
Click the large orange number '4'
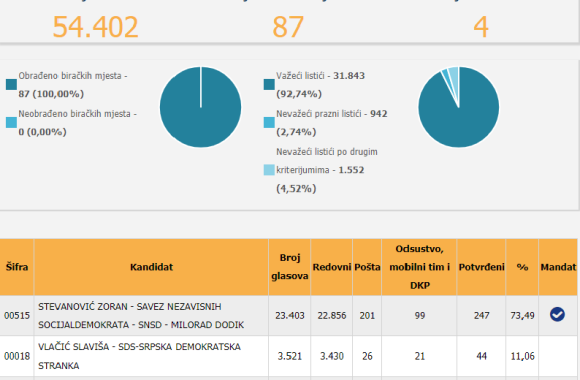481,27
